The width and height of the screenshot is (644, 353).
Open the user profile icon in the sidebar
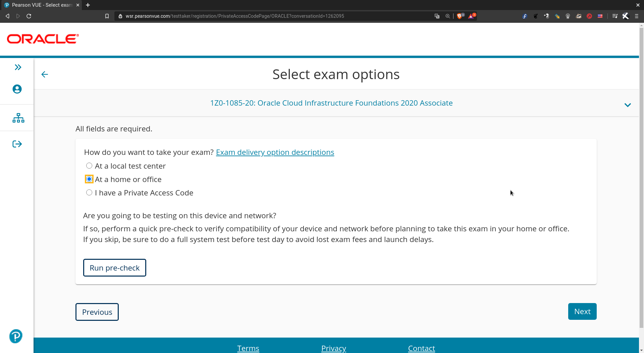(17, 89)
